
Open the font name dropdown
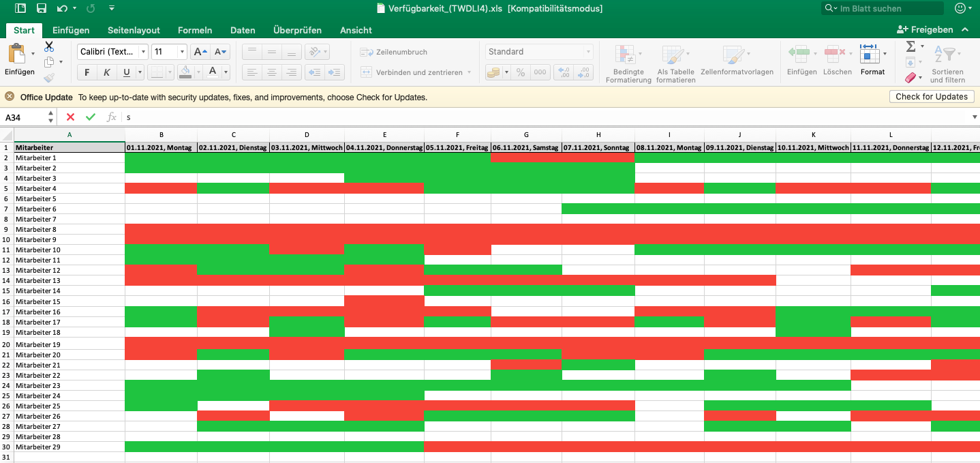143,52
